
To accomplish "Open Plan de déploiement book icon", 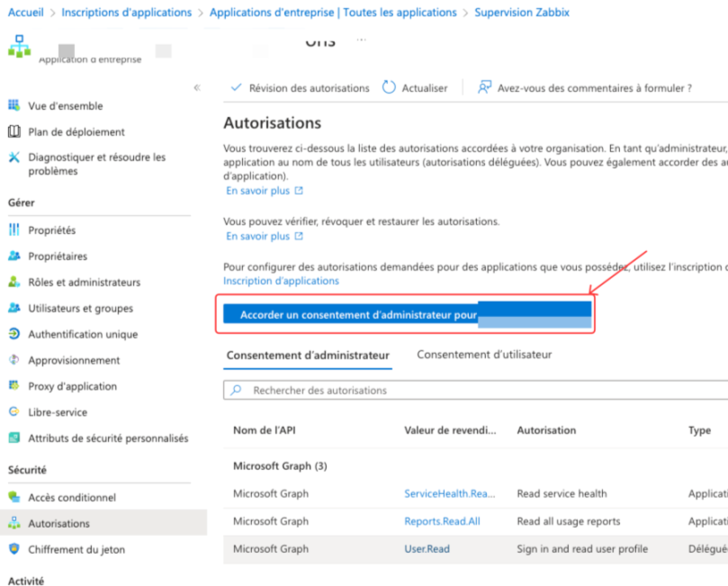I will click(13, 131).
